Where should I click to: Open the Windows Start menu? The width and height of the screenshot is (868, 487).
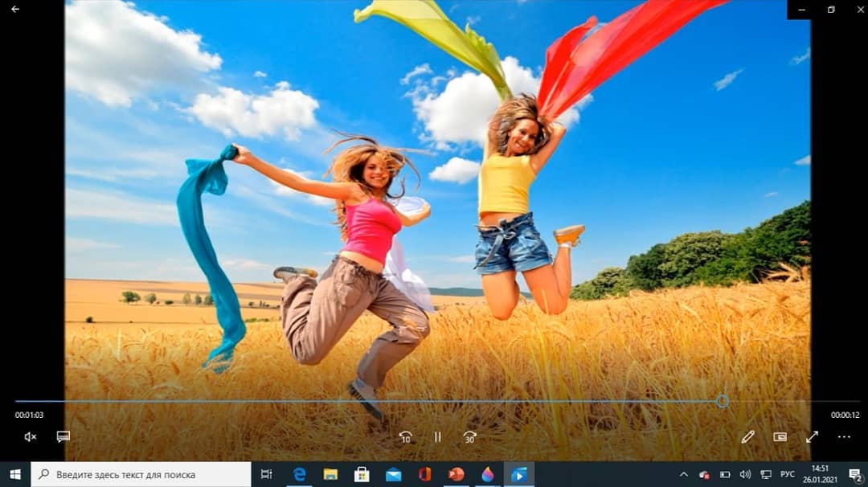point(14,474)
